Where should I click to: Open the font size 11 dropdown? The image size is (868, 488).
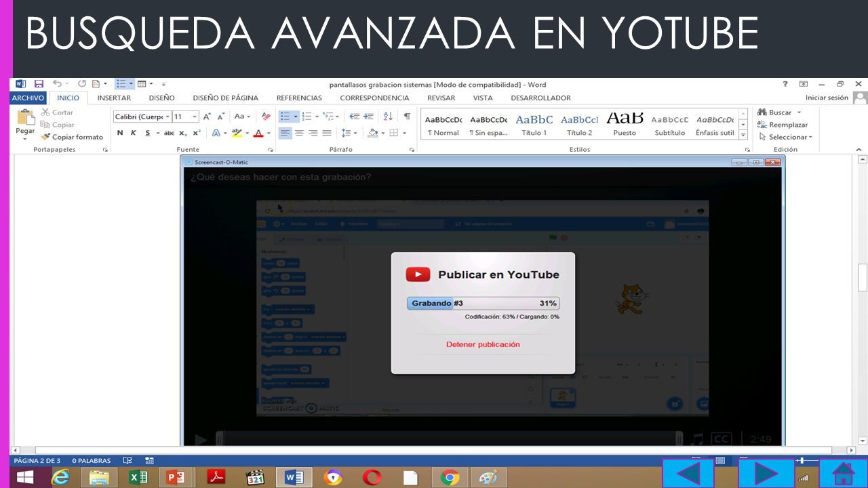[x=195, y=117]
